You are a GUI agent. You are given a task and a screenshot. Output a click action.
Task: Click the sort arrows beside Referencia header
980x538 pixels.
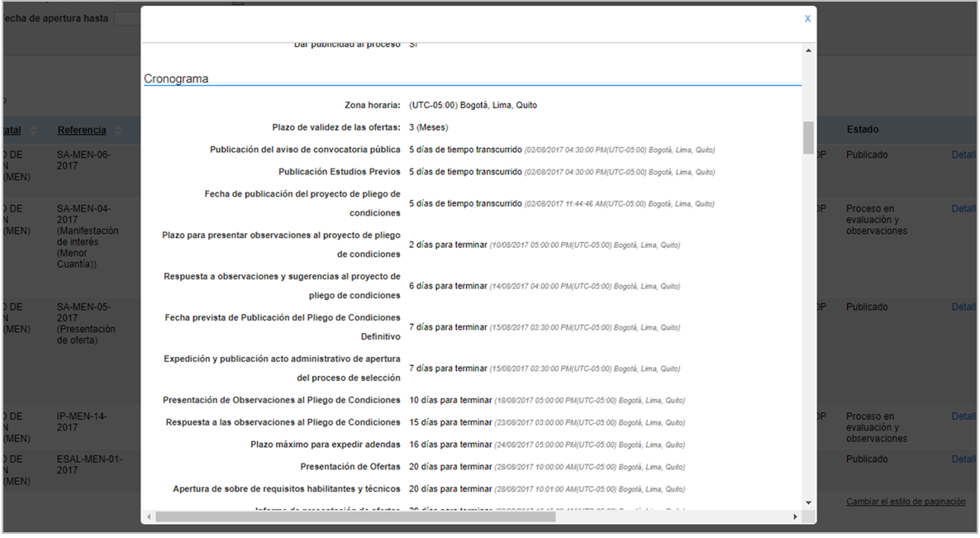(x=118, y=130)
